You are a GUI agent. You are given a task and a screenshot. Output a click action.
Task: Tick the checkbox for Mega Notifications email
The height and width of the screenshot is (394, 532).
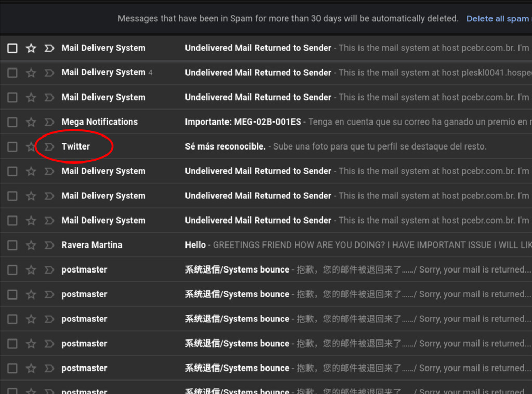pos(12,122)
